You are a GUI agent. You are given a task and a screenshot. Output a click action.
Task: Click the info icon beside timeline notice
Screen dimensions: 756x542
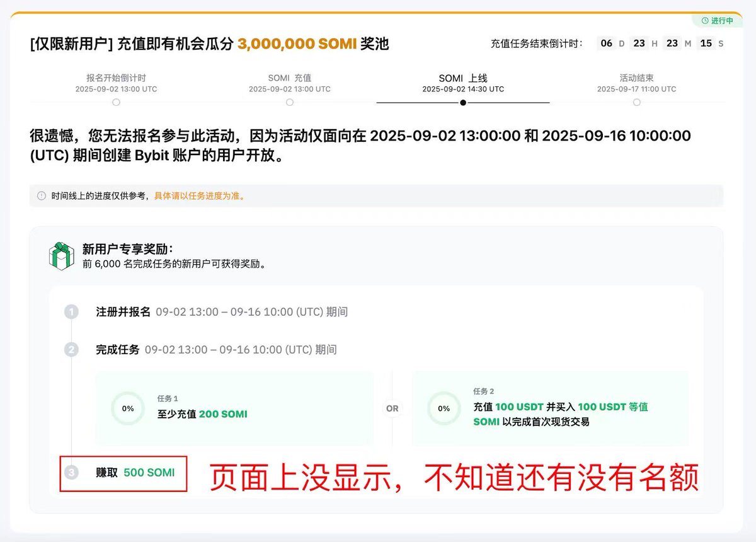42,196
